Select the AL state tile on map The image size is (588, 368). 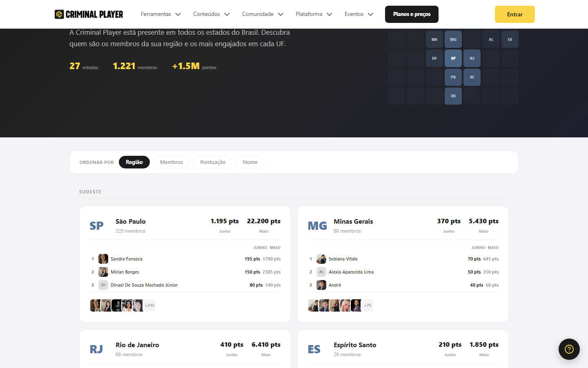pyautogui.click(x=491, y=40)
